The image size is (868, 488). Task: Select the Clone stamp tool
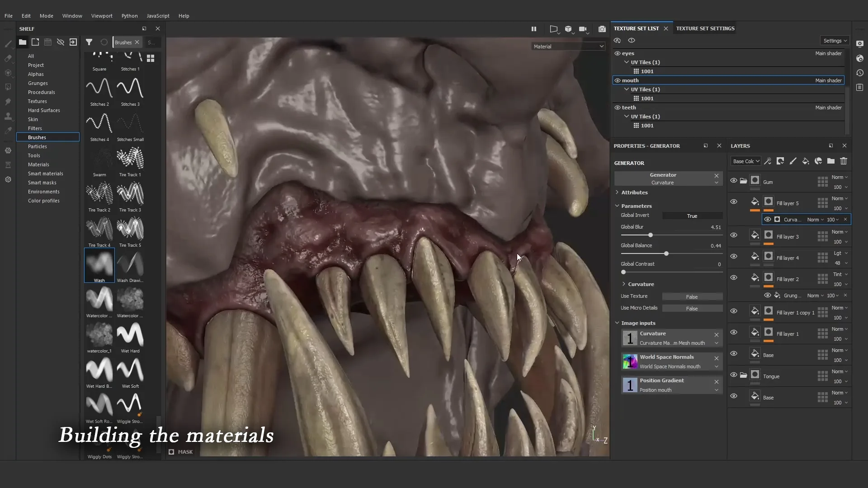tap(8, 116)
